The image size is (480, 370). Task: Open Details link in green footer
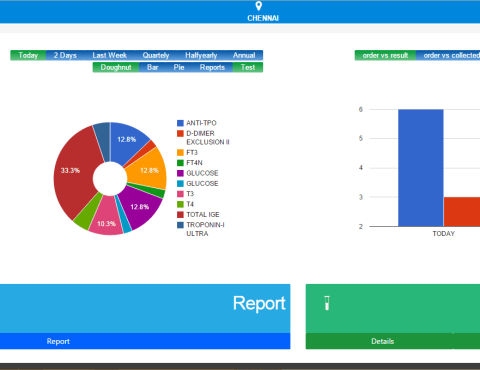[383, 341]
